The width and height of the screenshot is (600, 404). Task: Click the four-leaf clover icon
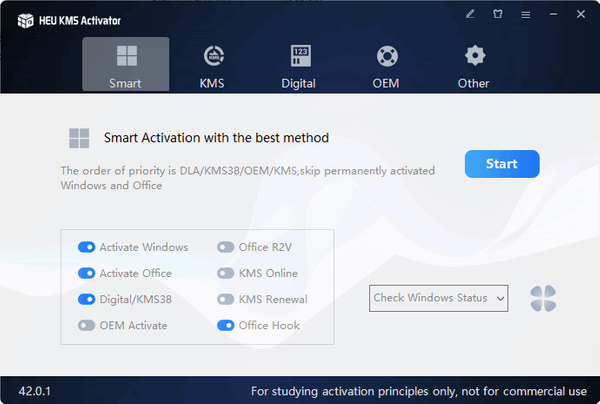543,298
